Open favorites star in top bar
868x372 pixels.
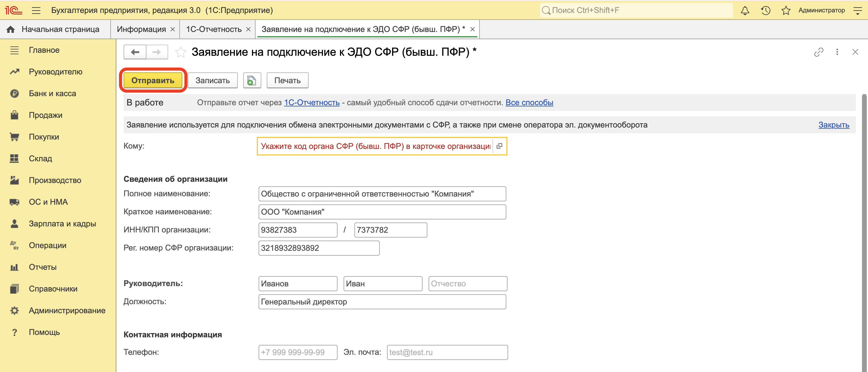point(785,11)
